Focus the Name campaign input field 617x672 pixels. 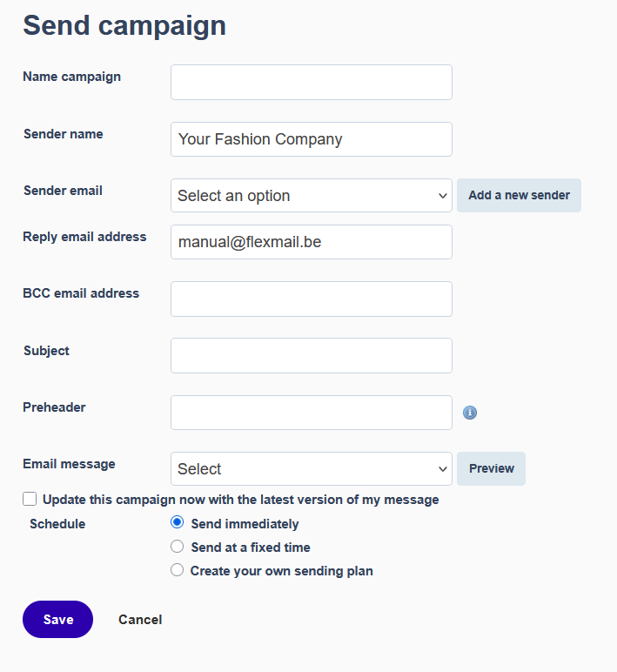(x=312, y=82)
